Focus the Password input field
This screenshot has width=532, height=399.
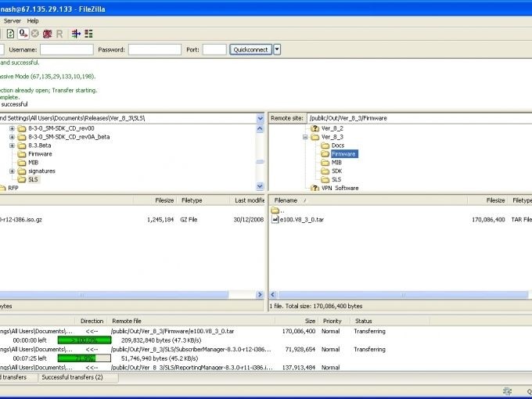[x=155, y=49]
